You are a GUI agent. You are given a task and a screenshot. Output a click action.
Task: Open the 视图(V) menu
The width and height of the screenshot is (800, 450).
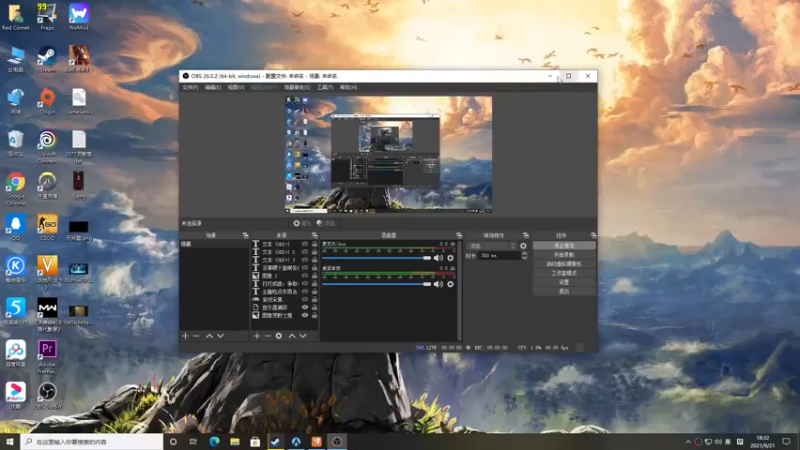pos(236,88)
